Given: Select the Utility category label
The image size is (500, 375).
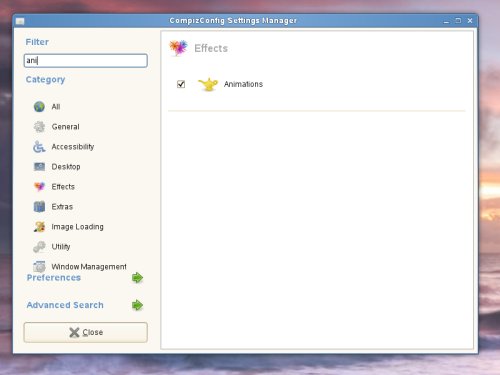Looking at the screenshot, I should [x=61, y=247].
